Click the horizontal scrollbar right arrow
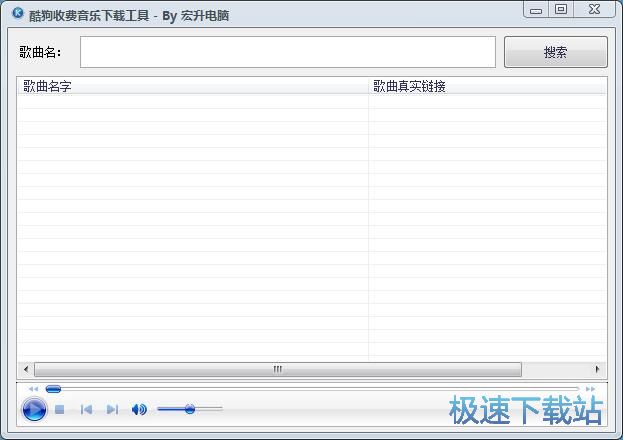Image resolution: width=623 pixels, height=440 pixels. (598, 369)
